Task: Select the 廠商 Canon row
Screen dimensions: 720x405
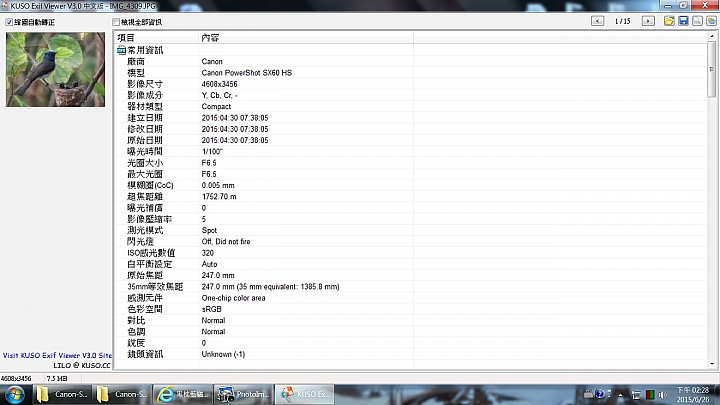Action: pos(411,62)
